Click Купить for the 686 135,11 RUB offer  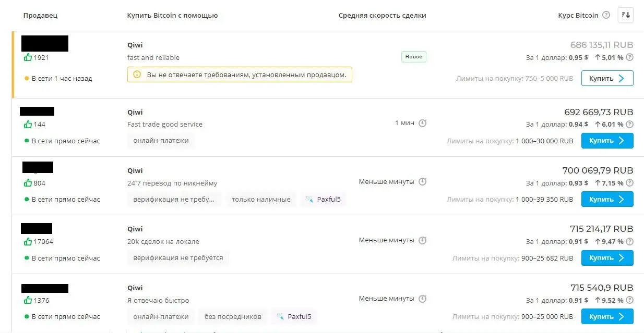point(607,78)
